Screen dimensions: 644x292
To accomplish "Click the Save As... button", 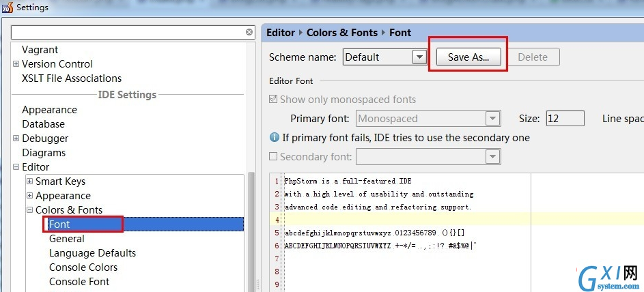I will [468, 57].
